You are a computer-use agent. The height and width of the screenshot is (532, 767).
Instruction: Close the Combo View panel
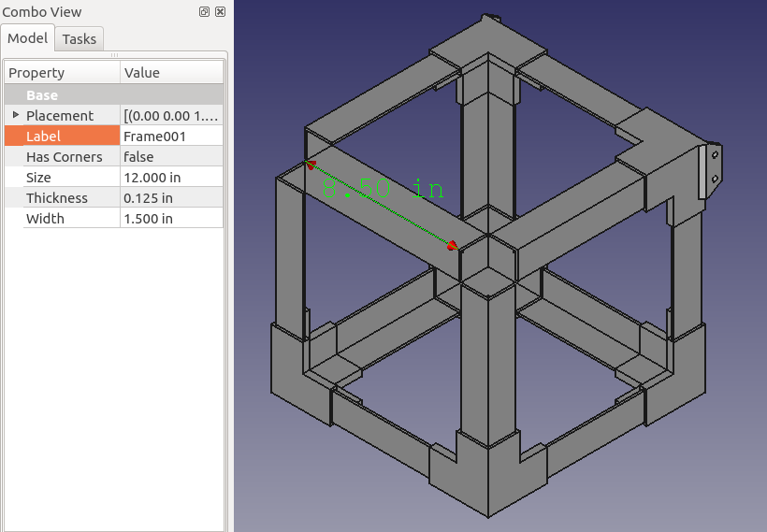coord(221,12)
